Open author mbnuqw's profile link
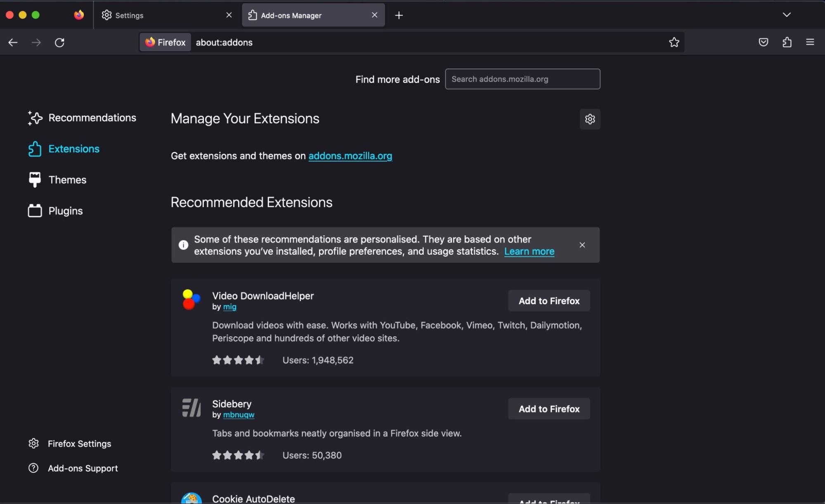 coord(239,415)
